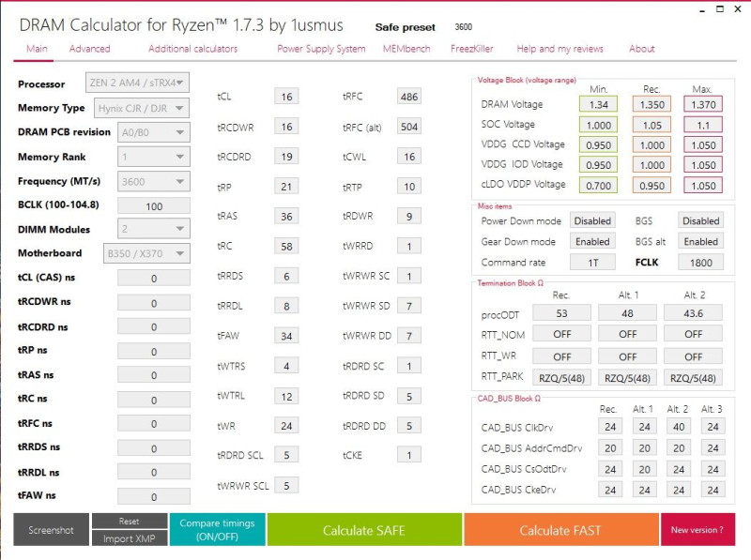The image size is (751, 560).
Task: Select the tRFC value 486
Action: point(409,97)
